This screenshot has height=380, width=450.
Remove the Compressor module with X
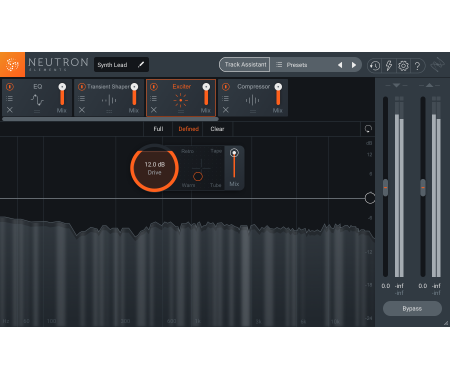(226, 110)
